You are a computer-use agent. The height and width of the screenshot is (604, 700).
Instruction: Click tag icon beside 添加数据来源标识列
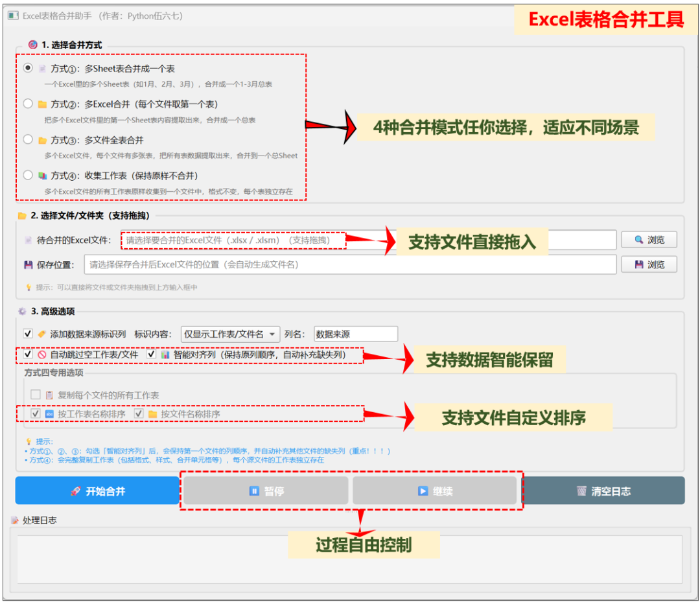tap(42, 334)
